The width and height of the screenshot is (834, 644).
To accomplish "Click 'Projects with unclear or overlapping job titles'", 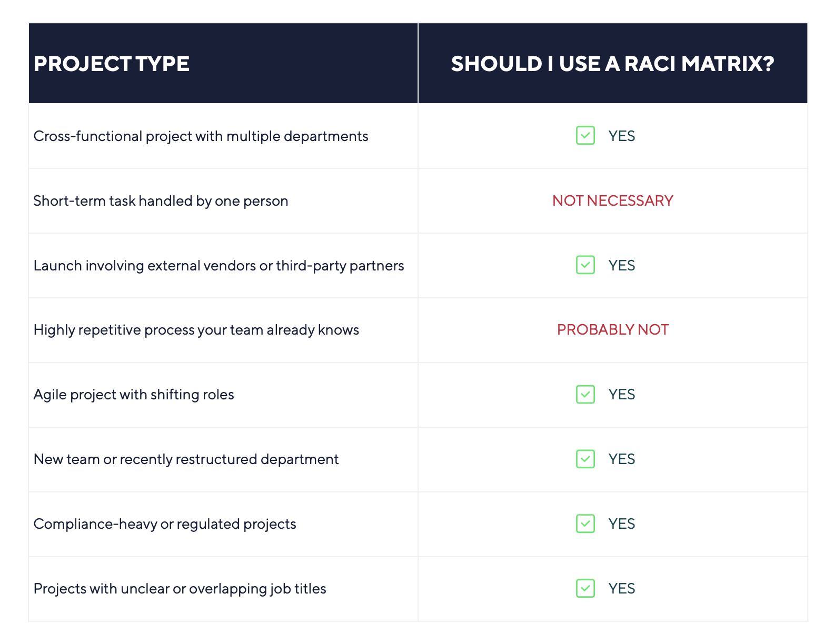I will click(180, 589).
